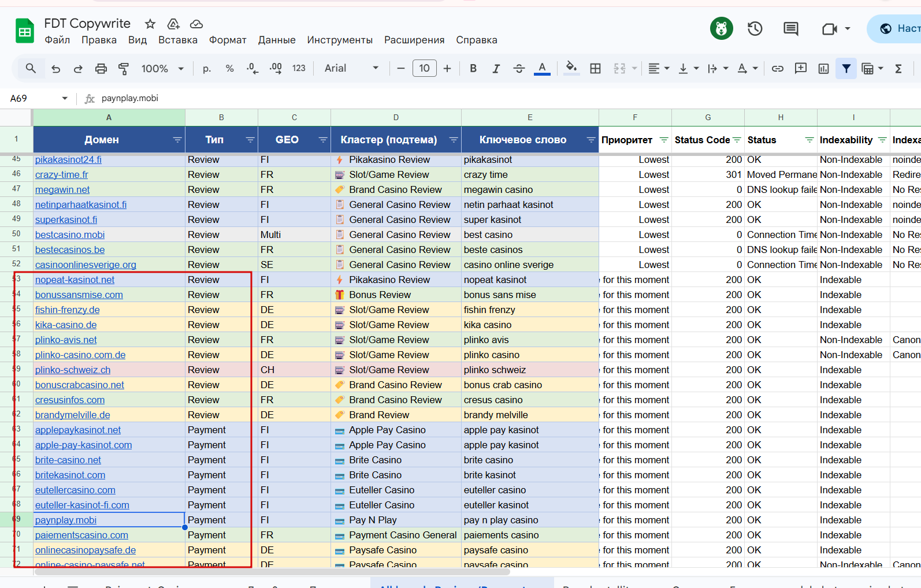
Task: Click the borders grid icon
Action: point(595,69)
